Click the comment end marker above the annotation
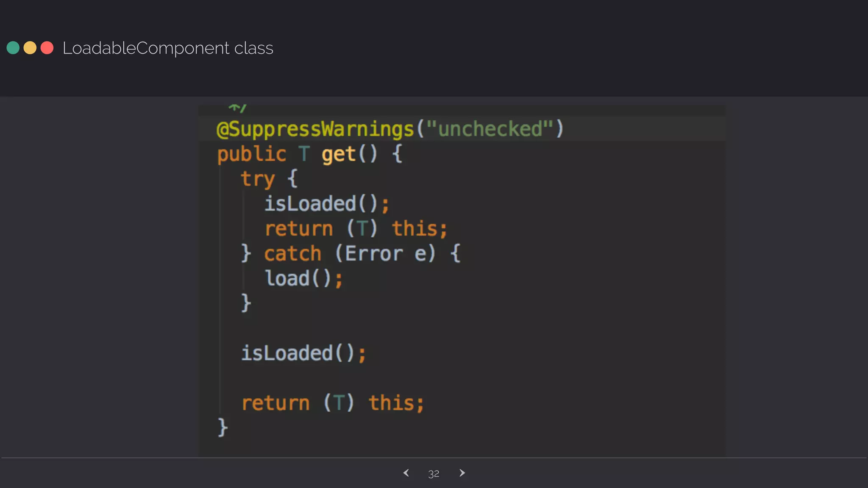This screenshot has height=488, width=868. (237, 108)
